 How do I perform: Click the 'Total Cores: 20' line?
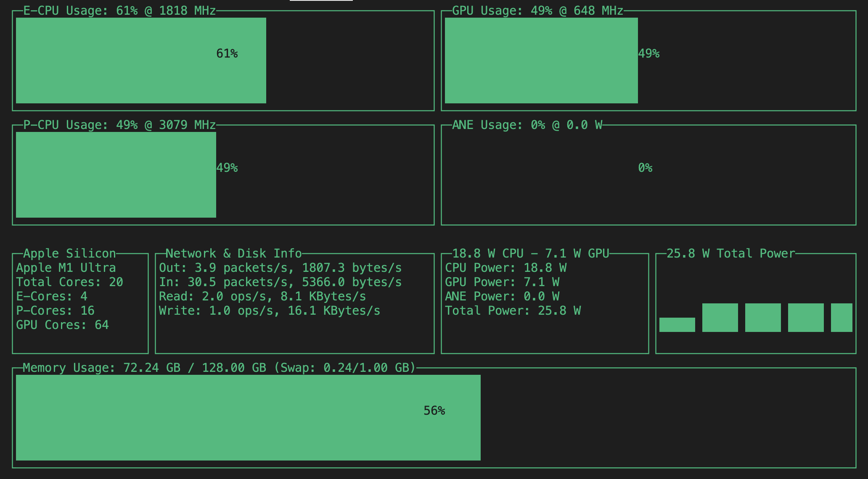click(69, 282)
